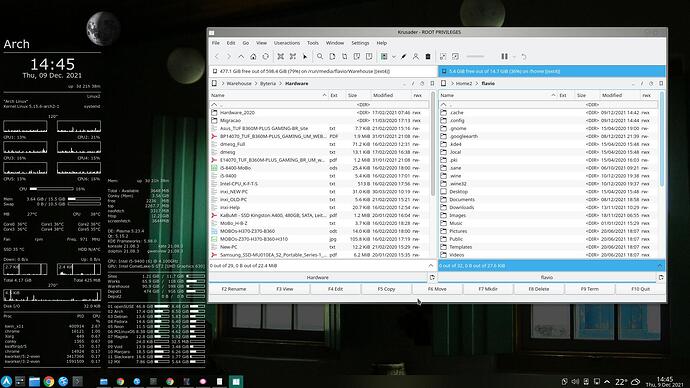Go to Warehouse in left breadcrumb
This screenshot has height=388, width=690.
click(x=239, y=84)
